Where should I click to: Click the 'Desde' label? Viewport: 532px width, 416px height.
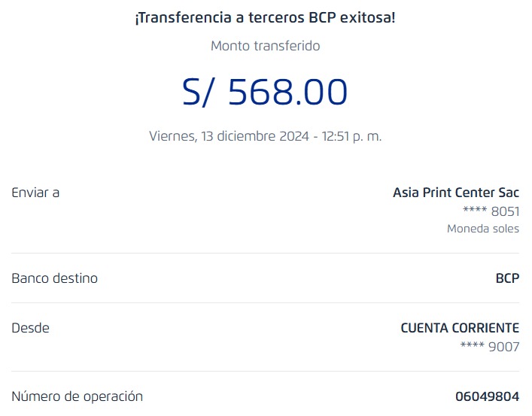pos(30,328)
